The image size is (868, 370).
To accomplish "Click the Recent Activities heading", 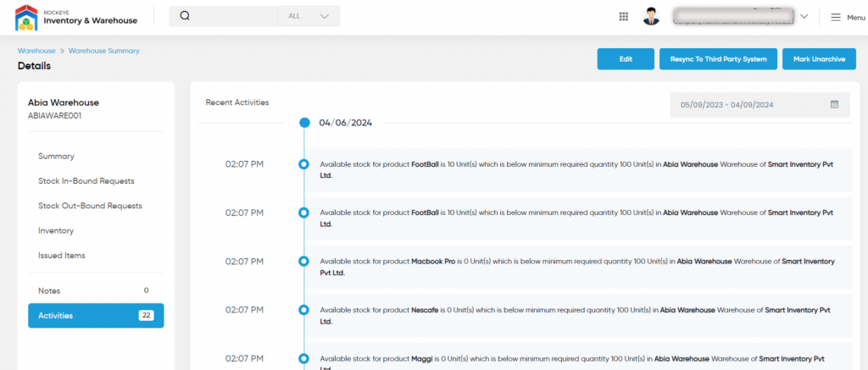I will [x=237, y=102].
